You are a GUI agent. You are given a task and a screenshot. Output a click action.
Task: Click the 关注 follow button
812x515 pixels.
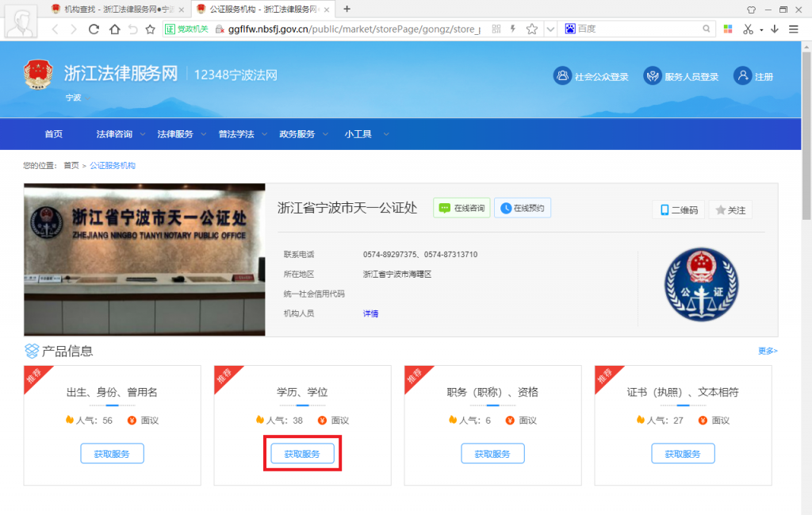pos(730,209)
